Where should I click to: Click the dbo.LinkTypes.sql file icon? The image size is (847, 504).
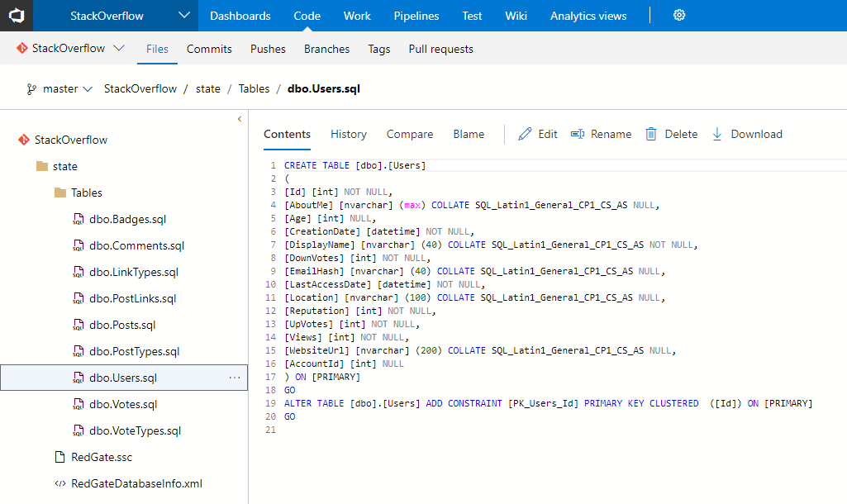tap(79, 272)
